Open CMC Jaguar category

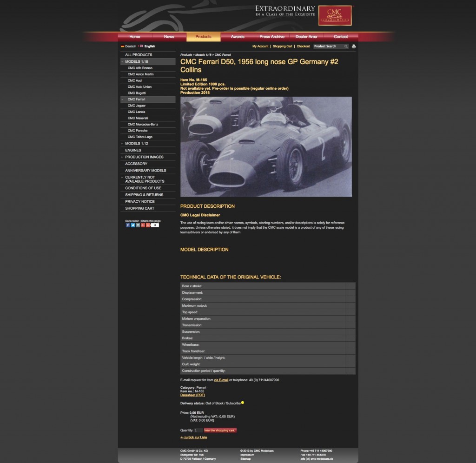click(148, 106)
